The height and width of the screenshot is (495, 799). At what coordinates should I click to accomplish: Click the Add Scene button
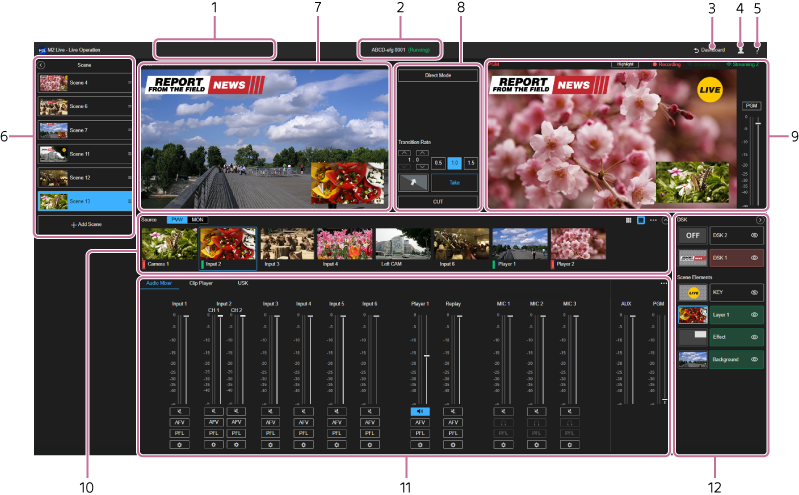pos(85,226)
